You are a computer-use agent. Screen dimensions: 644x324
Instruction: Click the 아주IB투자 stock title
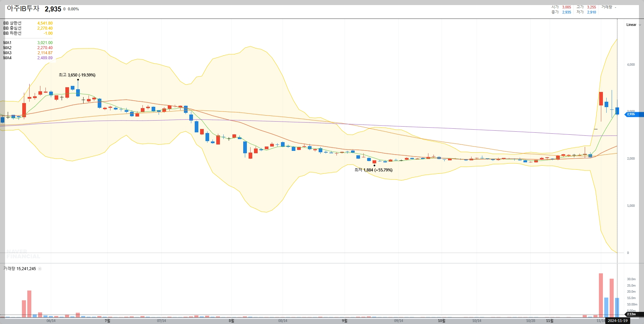pyautogui.click(x=23, y=8)
